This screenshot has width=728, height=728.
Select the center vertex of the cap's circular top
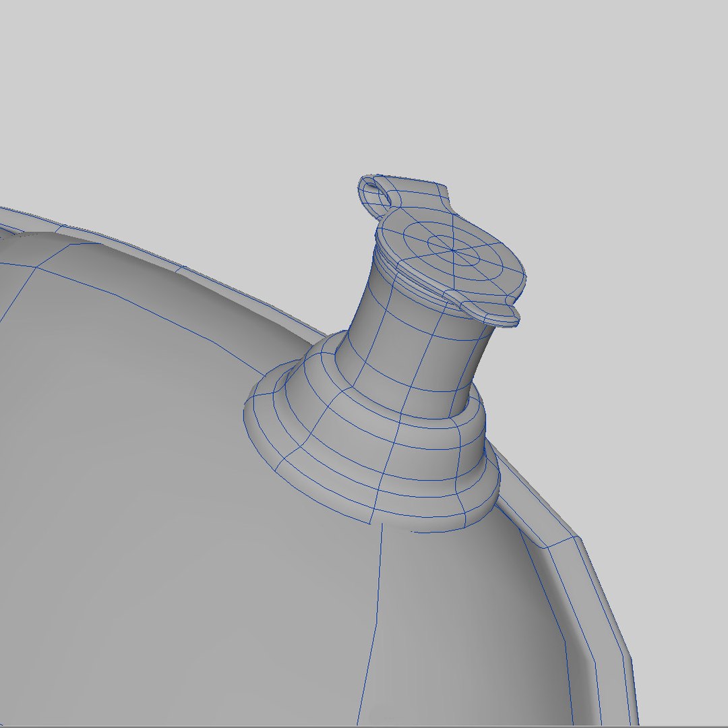coord(453,250)
